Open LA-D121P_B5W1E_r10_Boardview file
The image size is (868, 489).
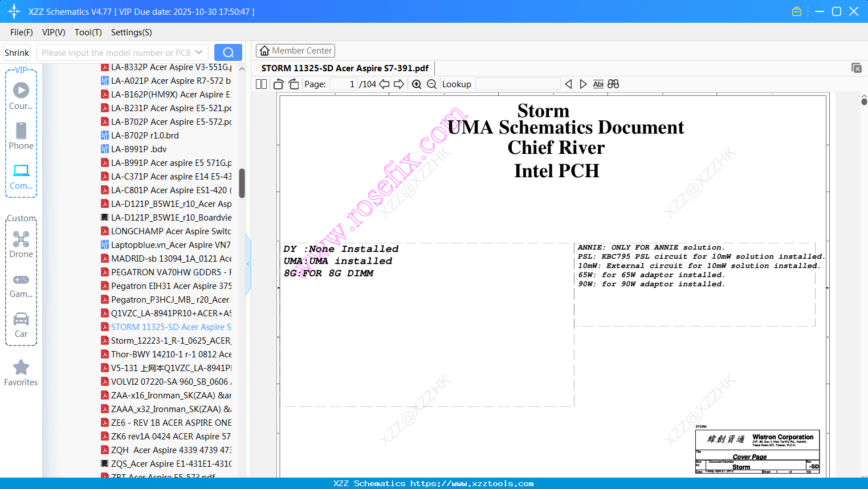tap(166, 218)
